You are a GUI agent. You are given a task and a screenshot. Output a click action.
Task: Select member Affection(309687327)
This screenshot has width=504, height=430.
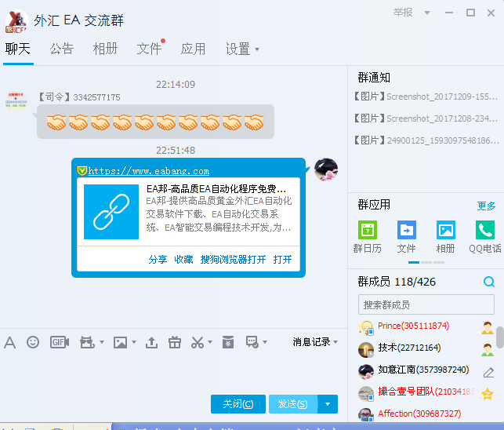419,414
